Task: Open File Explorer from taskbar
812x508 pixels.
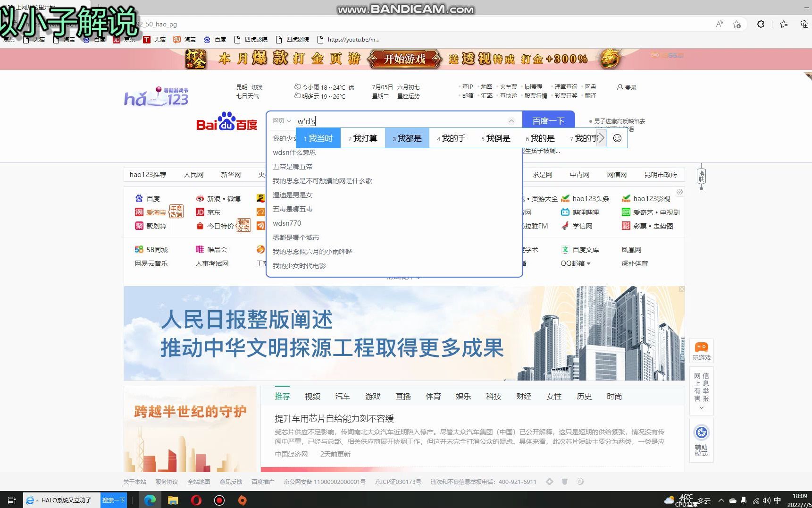Action: click(173, 500)
